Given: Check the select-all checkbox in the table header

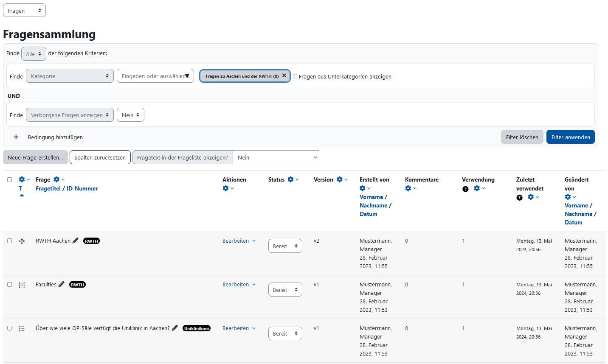Looking at the screenshot, I should (9, 179).
